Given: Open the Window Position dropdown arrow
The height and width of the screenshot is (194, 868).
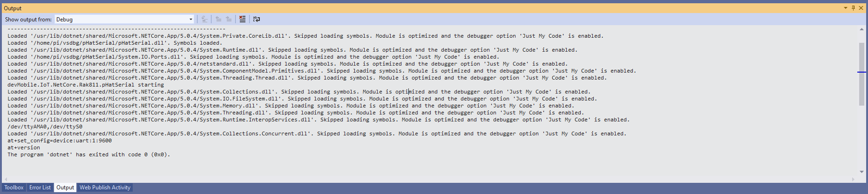Looking at the screenshot, I should 846,8.
